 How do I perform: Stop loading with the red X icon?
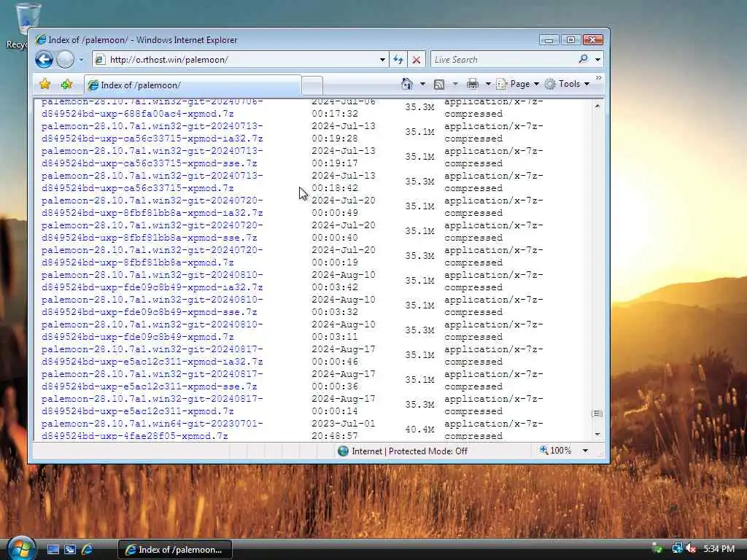coord(416,60)
